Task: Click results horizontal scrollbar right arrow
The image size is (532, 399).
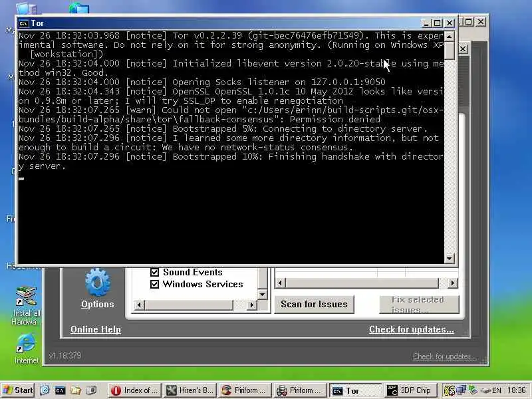Action: 453,283
